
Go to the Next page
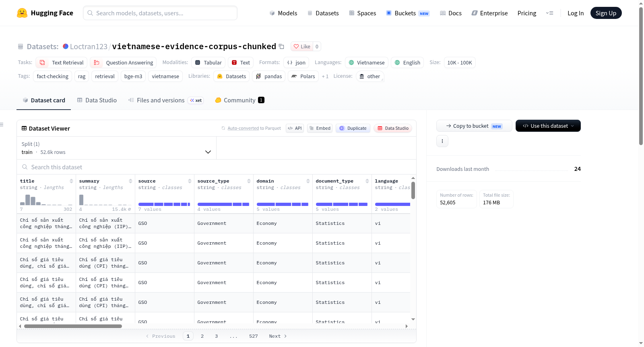click(278, 336)
